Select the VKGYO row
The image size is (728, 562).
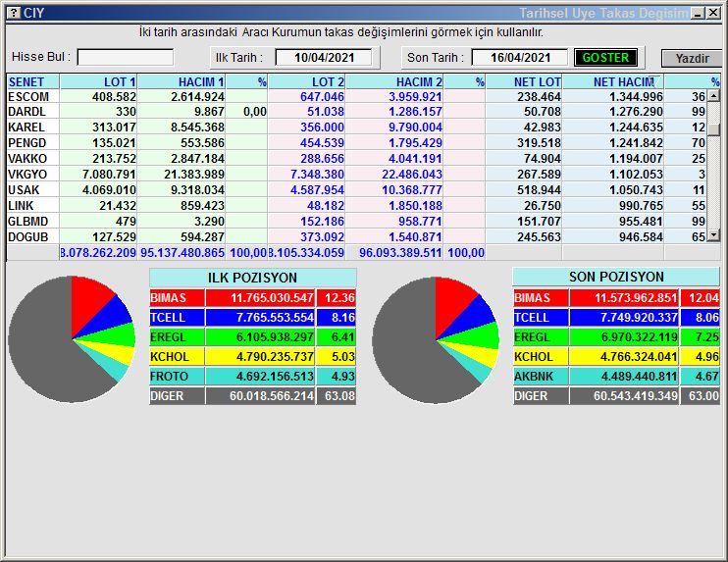[x=356, y=175]
